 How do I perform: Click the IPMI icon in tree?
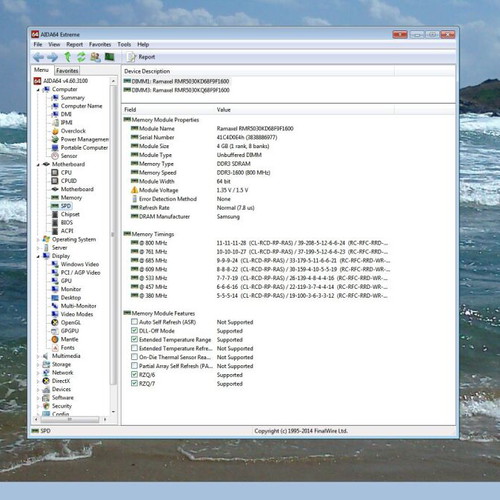pyautogui.click(x=55, y=123)
